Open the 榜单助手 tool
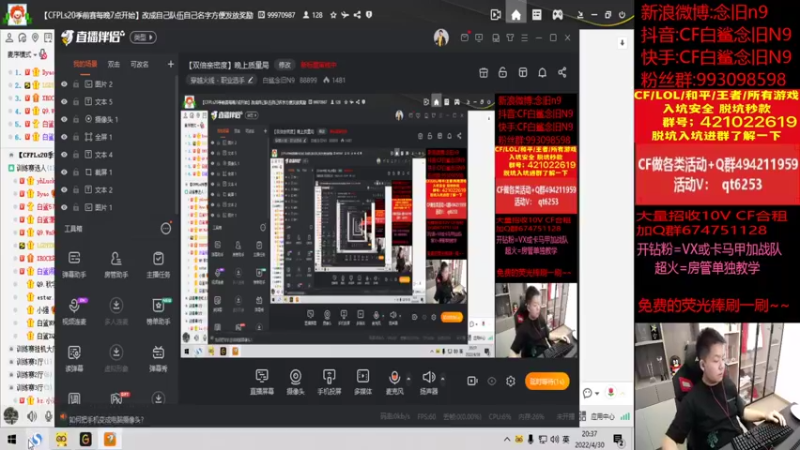800x450 pixels. point(158,311)
